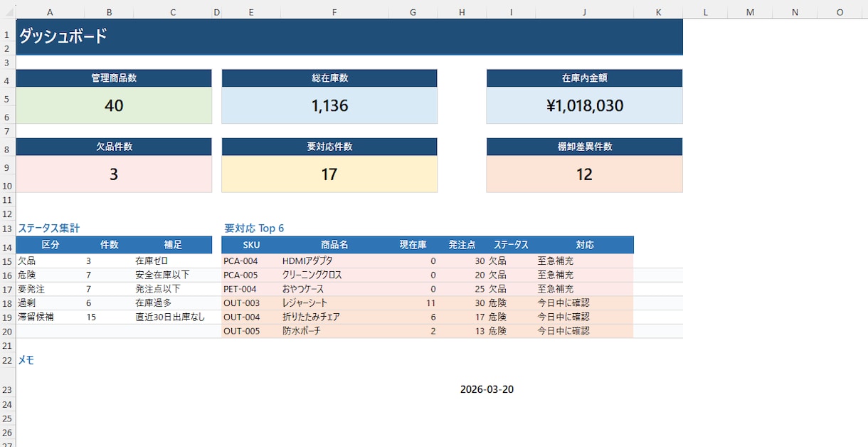Click the 欠品件数 card header
The image size is (868, 447).
(x=114, y=147)
